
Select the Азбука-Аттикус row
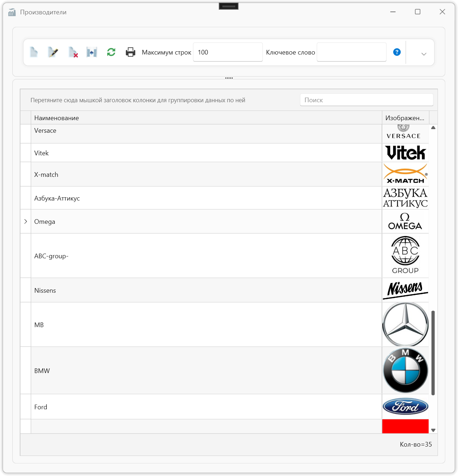point(206,198)
